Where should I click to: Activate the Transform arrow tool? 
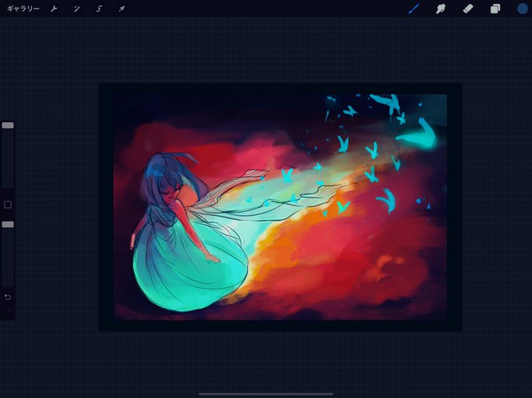click(x=121, y=9)
